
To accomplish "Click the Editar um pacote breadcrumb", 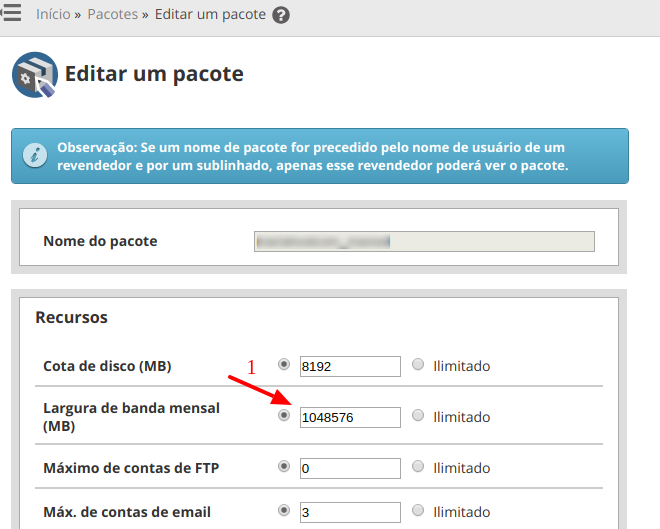I will coord(210,16).
